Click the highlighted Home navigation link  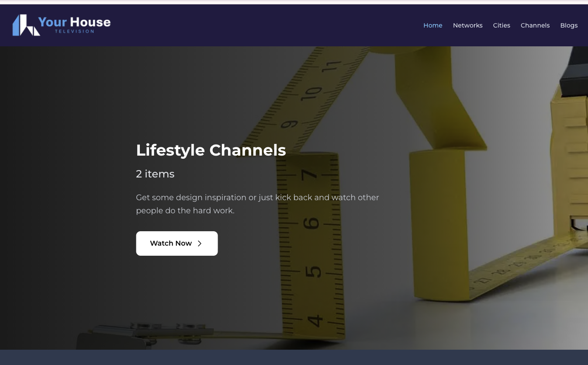[432, 25]
